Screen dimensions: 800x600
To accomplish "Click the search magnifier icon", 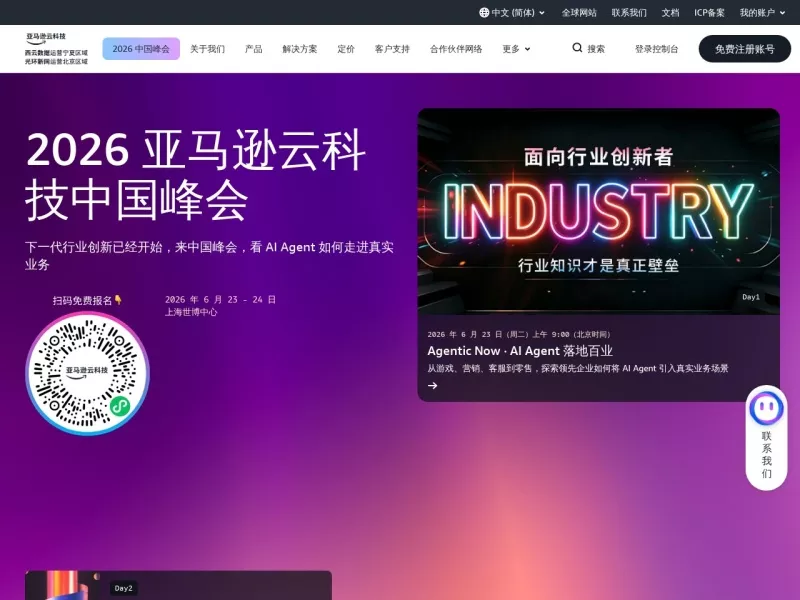I will [x=577, y=48].
